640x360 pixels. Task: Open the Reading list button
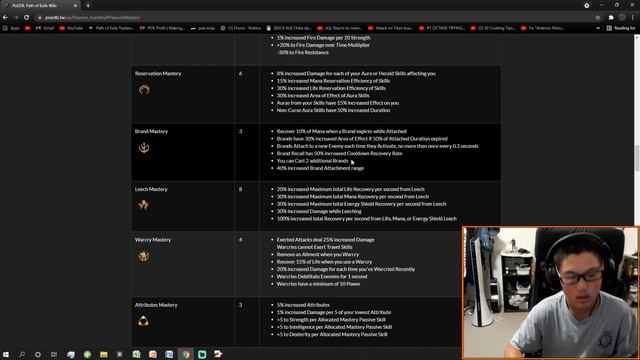(x=621, y=28)
